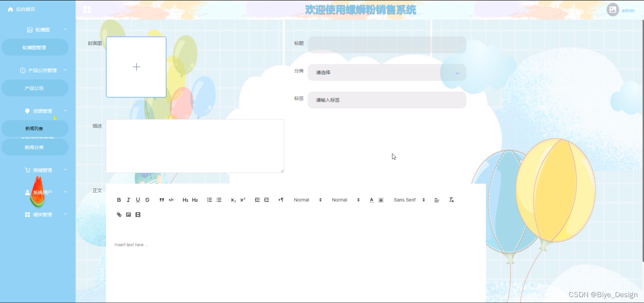Open 新闻分类 in sidebar
644x303 pixels.
(x=34, y=147)
